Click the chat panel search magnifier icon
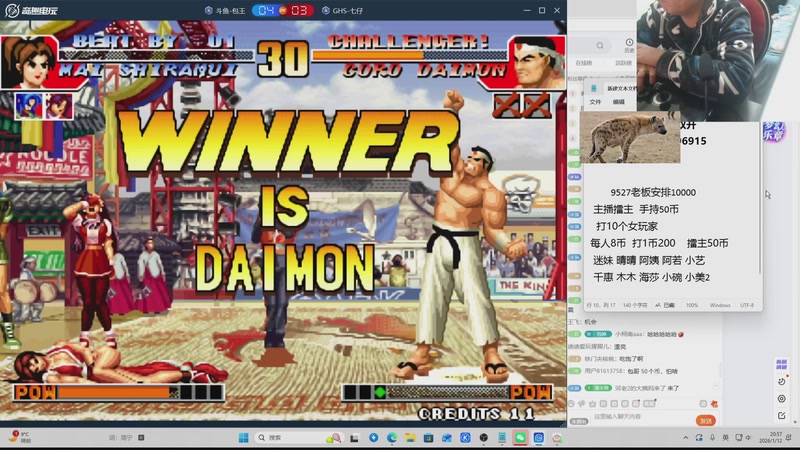The height and width of the screenshot is (450, 800). [600, 45]
